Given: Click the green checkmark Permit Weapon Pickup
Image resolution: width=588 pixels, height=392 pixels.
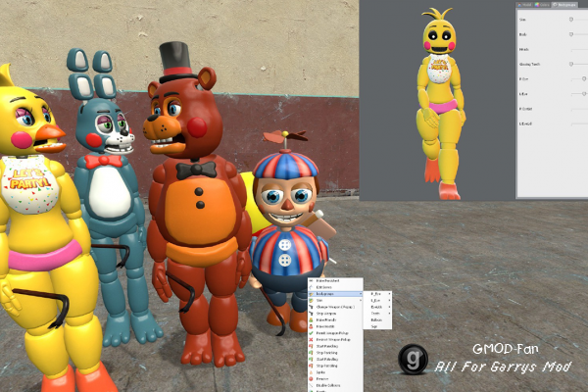Looking at the screenshot, I should coord(311,333).
